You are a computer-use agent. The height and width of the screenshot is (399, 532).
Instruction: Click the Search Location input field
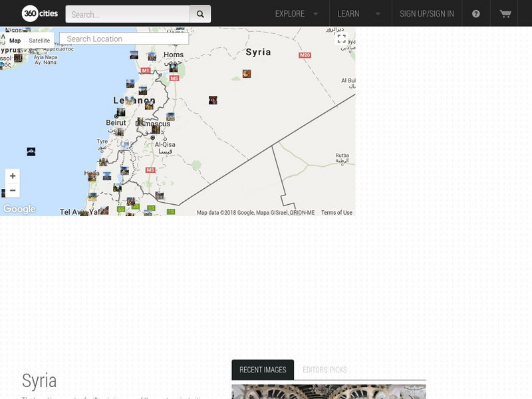(124, 39)
